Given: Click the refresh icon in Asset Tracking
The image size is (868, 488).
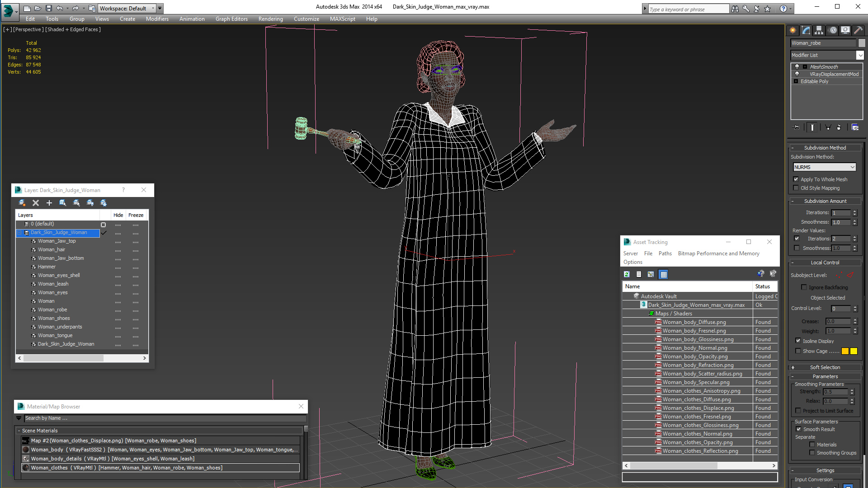Looking at the screenshot, I should click(627, 274).
